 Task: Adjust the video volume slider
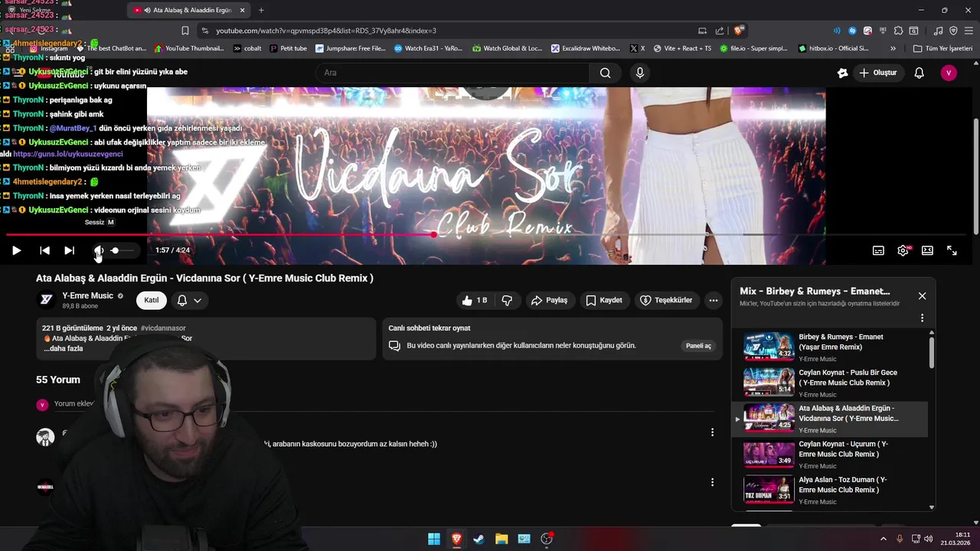click(x=122, y=250)
